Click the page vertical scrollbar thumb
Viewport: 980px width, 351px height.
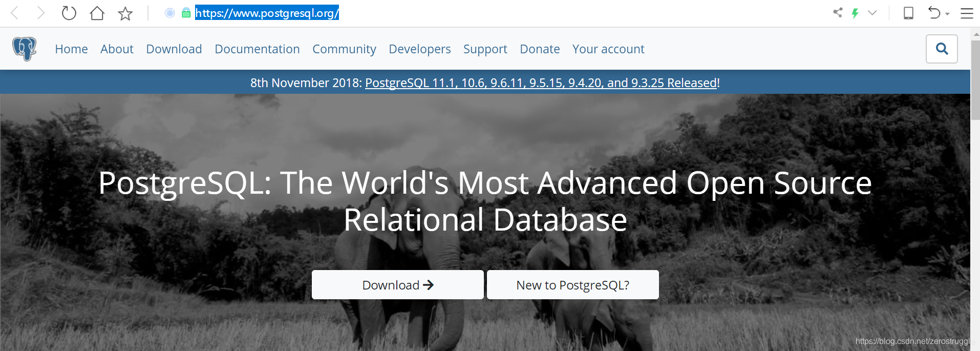tap(975, 80)
